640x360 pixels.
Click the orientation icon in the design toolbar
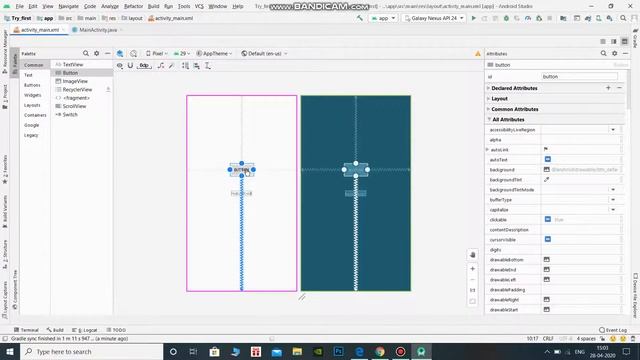133,53
